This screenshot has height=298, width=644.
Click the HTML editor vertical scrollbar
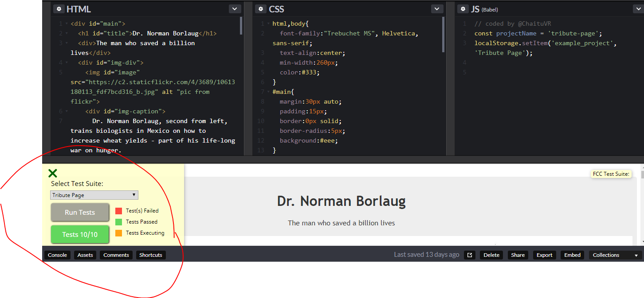pos(241,27)
